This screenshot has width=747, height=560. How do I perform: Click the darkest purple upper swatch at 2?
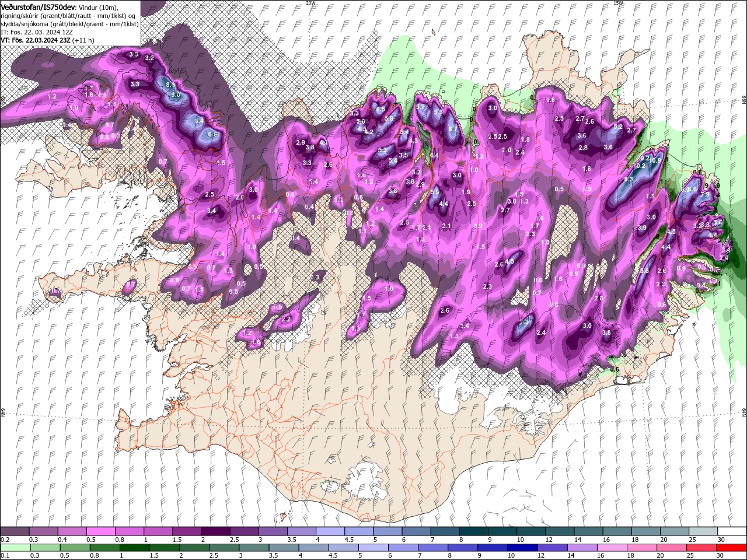tap(215, 531)
